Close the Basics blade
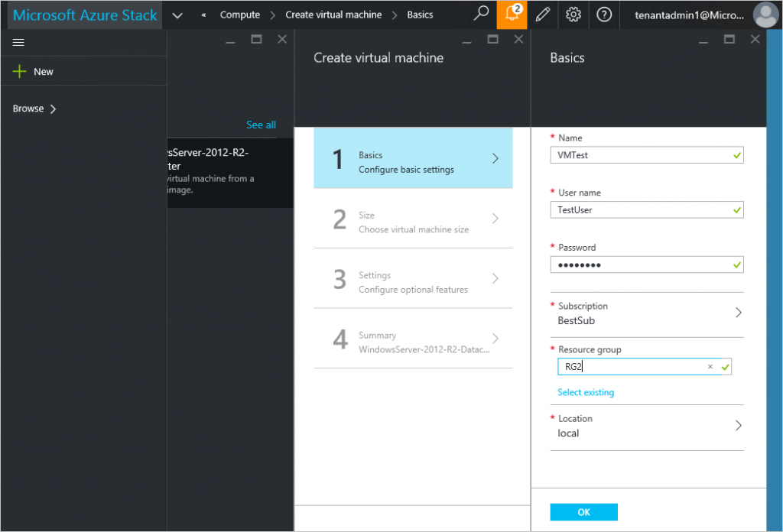Viewport: 783px width, 532px height. click(755, 39)
